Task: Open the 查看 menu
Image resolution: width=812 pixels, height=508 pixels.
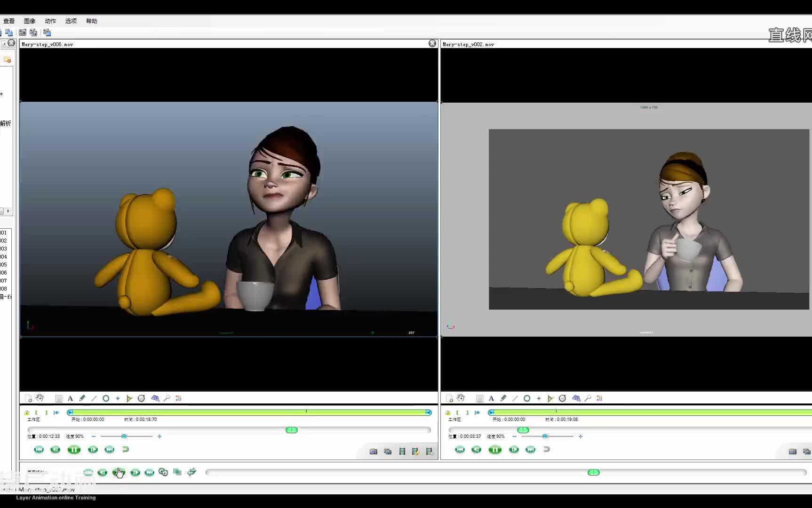Action: 9,21
